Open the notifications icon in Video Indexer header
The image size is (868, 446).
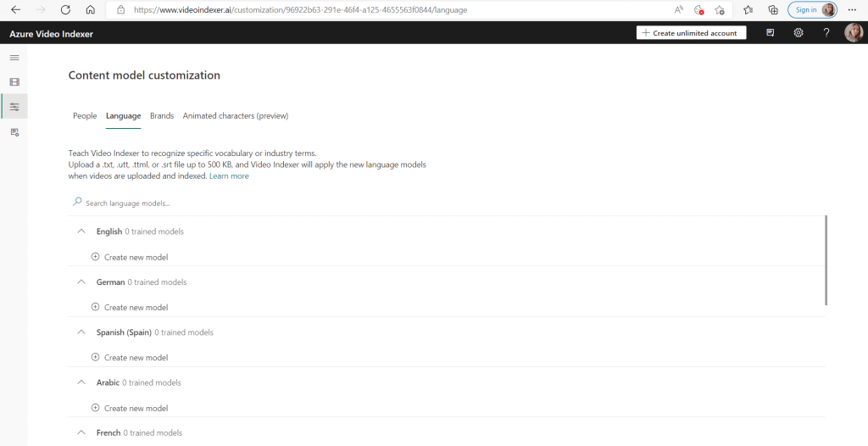coord(770,33)
